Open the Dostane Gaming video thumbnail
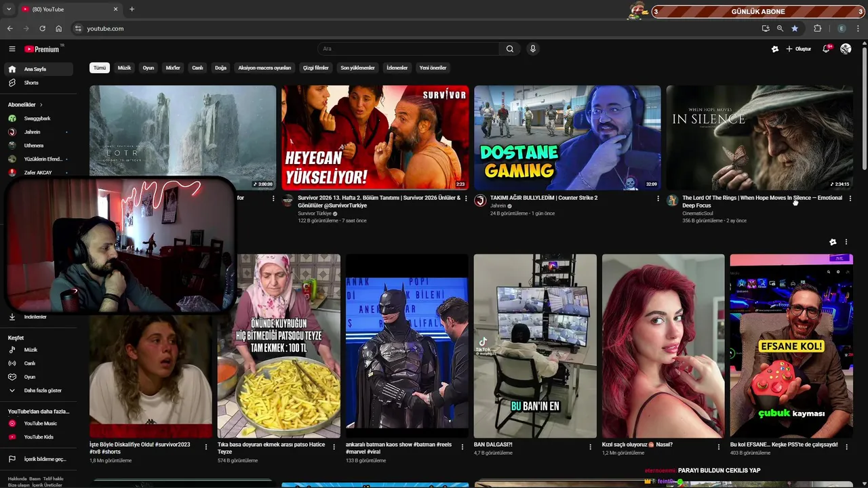The height and width of the screenshot is (488, 868). coord(568,138)
